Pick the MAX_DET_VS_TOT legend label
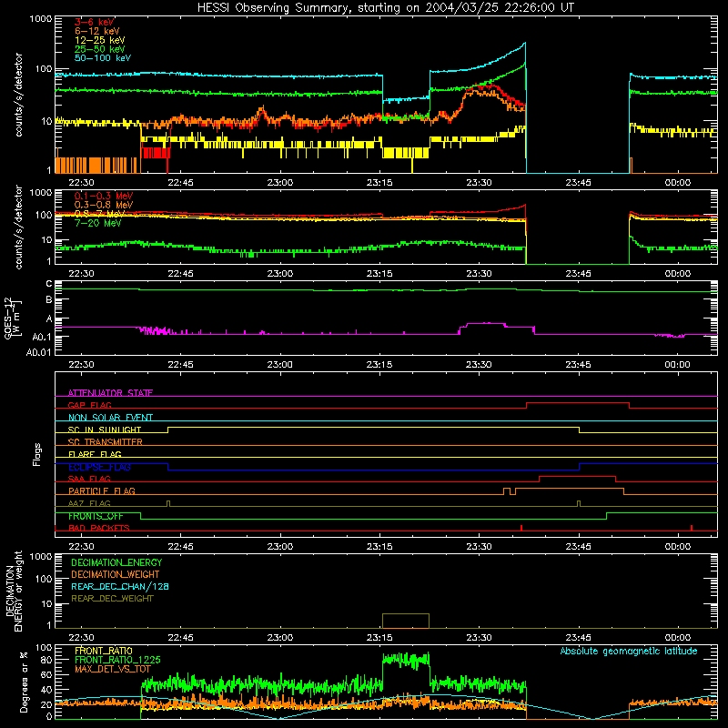 112,669
